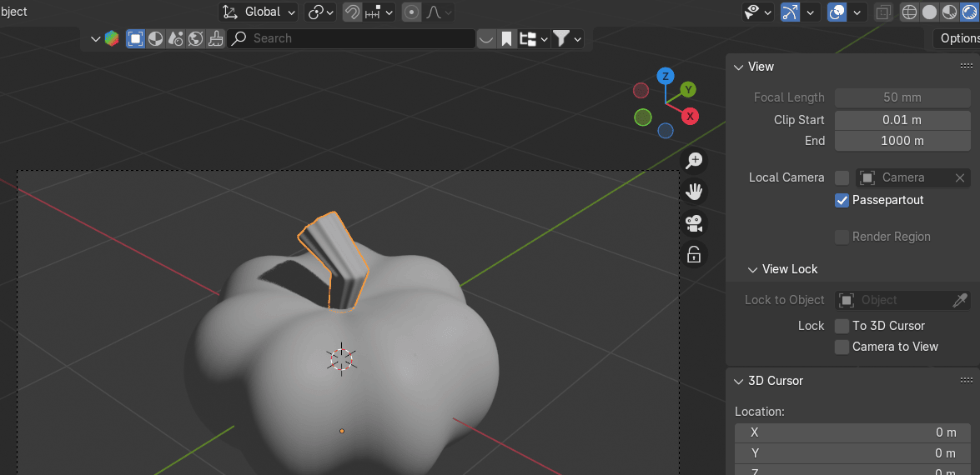Collapse the 3D Cursor panel
The width and height of the screenshot is (980, 475).
738,381
